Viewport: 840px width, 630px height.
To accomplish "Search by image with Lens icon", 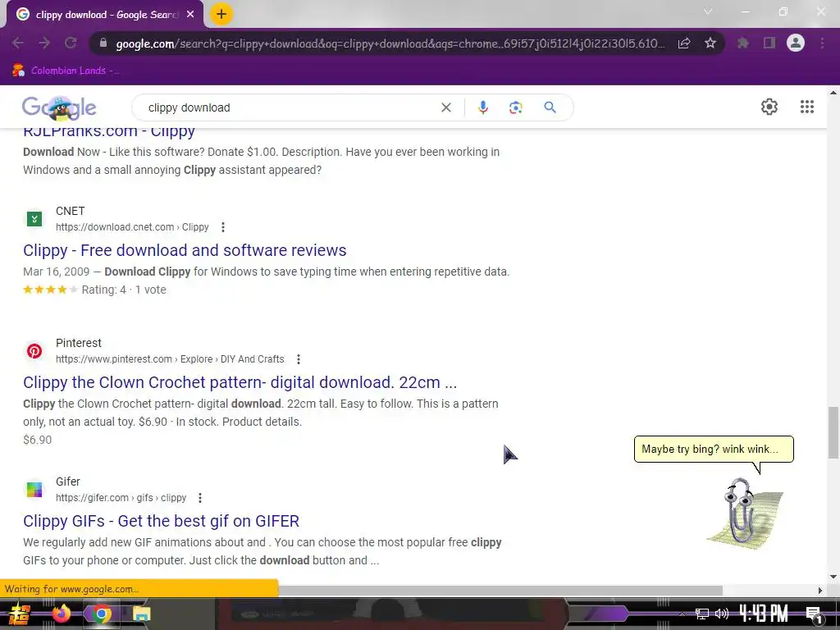I will (515, 107).
